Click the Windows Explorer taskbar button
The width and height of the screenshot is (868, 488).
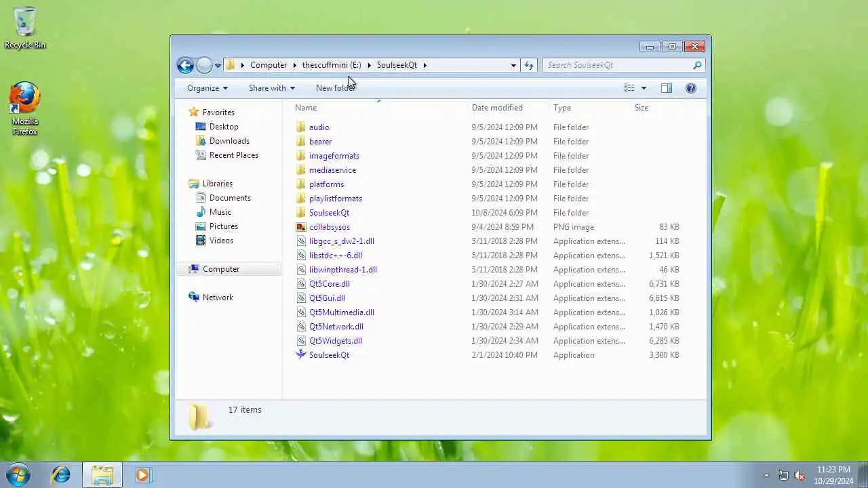[102, 475]
